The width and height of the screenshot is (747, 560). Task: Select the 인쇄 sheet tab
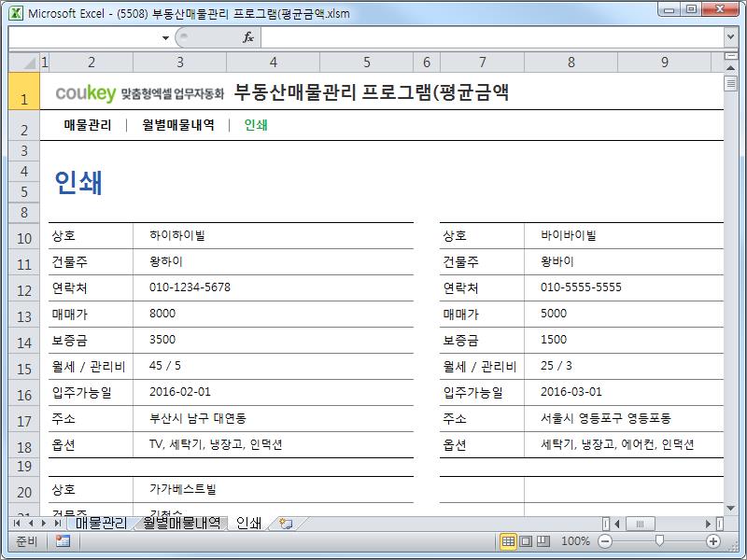coord(248,524)
